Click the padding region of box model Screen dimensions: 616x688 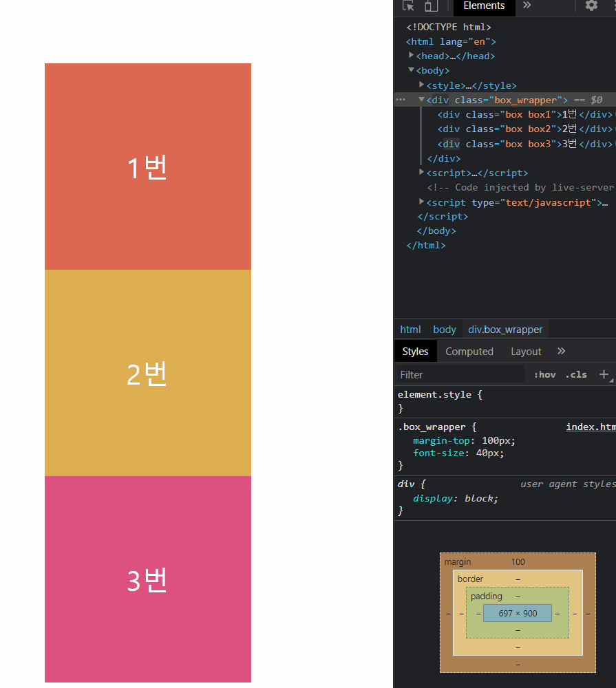[487, 596]
